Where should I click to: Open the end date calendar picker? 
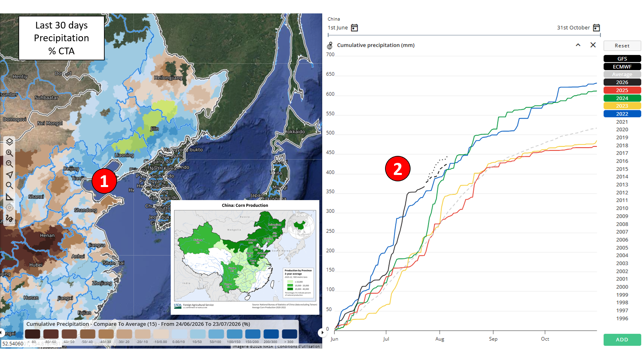point(596,28)
